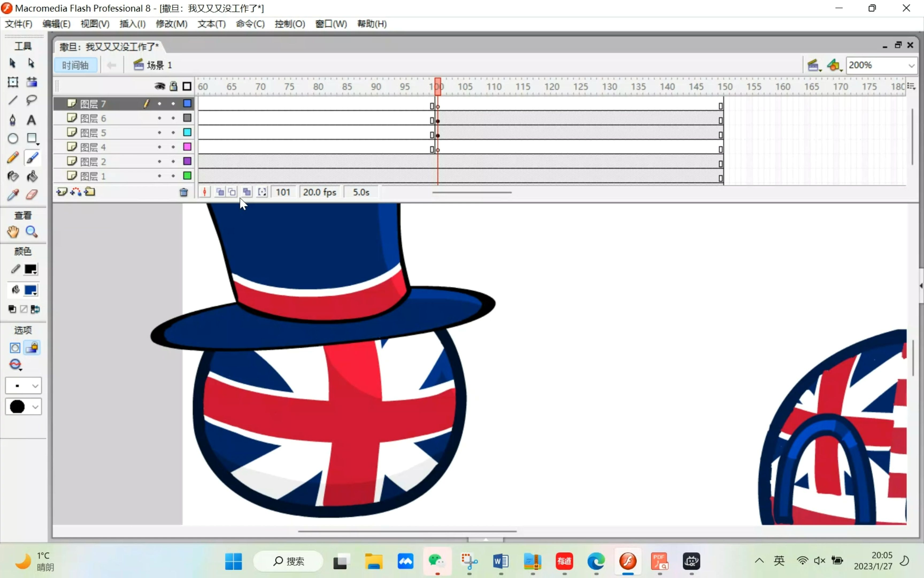Select the Free Transform tool
The width and height of the screenshot is (924, 578).
pyautogui.click(x=13, y=82)
